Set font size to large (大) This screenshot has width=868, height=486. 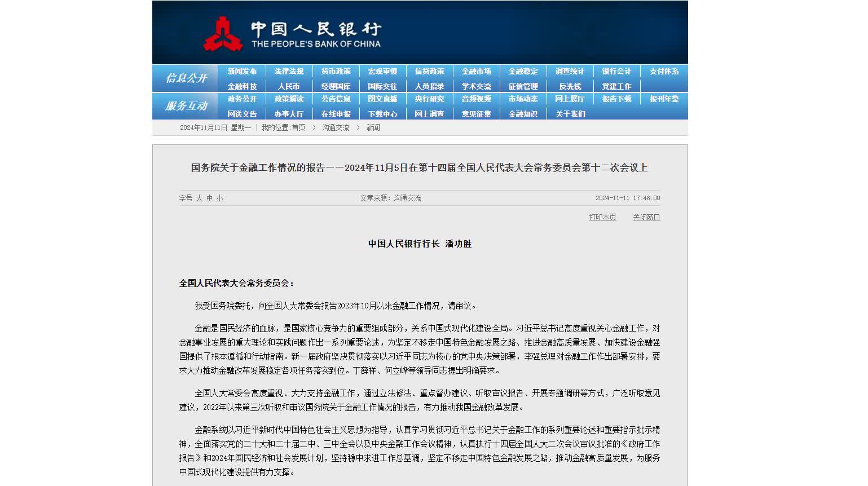[199, 198]
